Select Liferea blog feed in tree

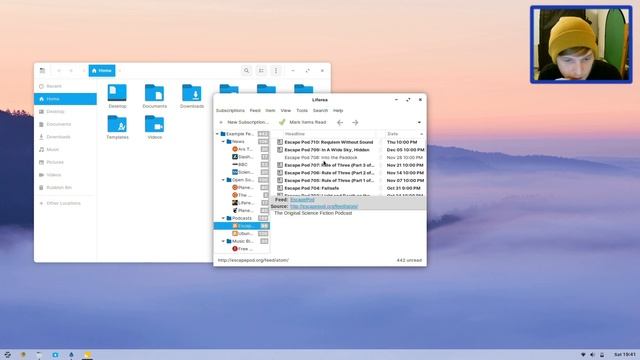click(x=242, y=203)
